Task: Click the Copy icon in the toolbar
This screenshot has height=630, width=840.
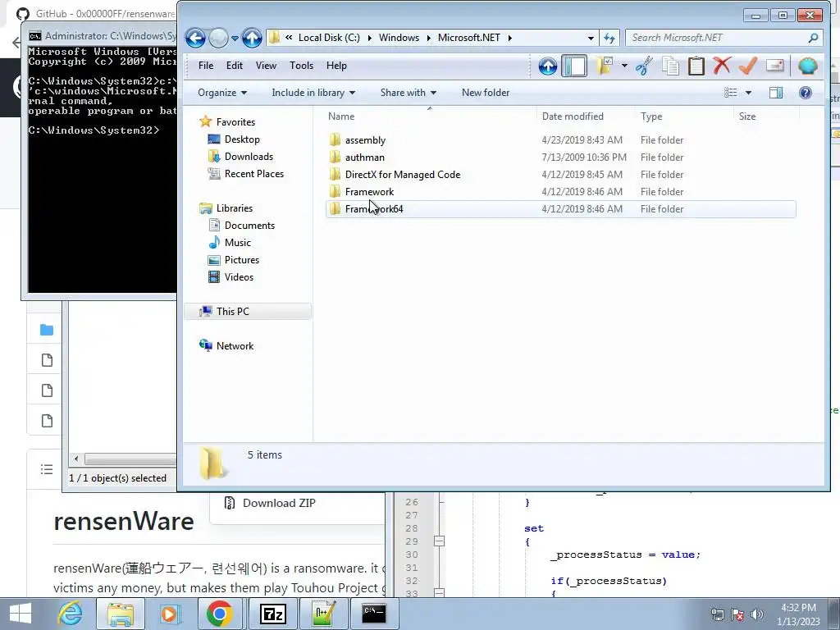Action: (670, 66)
